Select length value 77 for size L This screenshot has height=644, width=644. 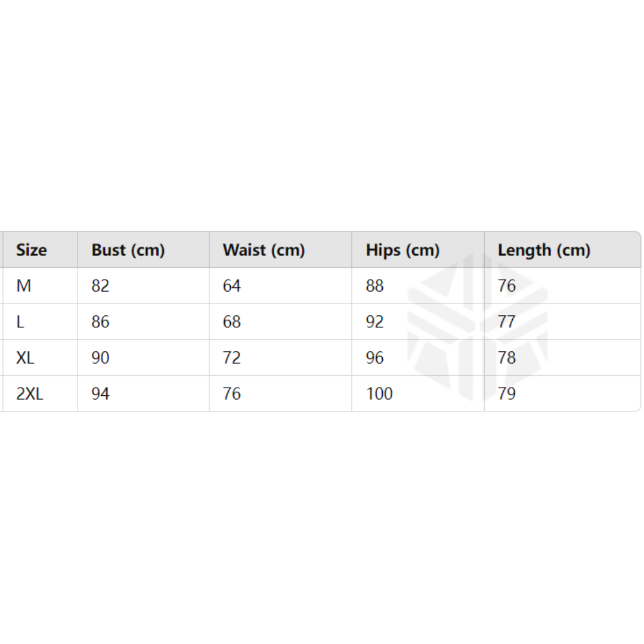[507, 322]
